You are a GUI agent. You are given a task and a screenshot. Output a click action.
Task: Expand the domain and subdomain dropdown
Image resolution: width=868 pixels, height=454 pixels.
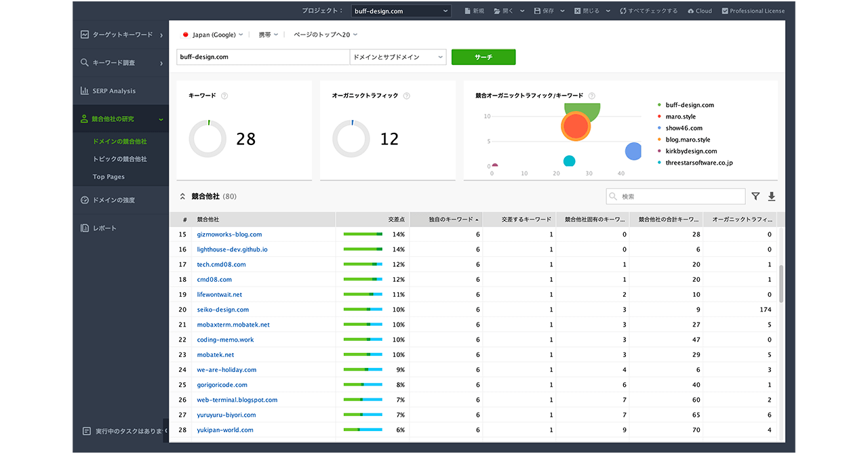click(397, 57)
